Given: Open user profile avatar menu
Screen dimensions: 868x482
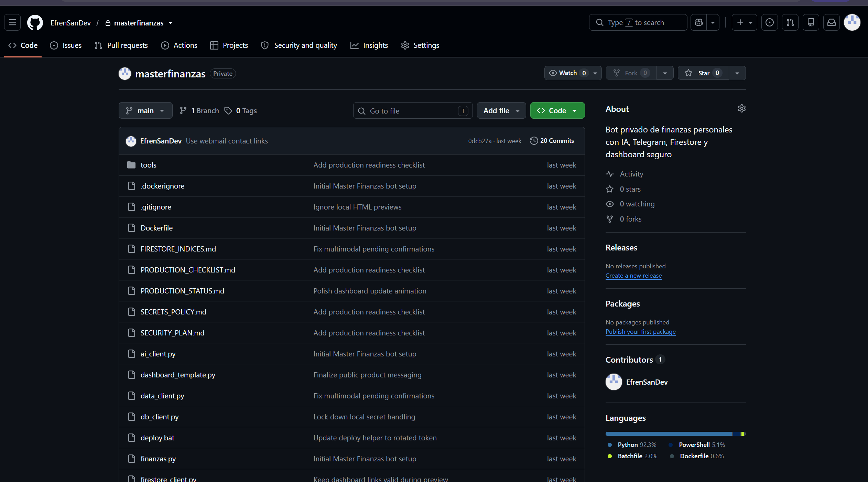Looking at the screenshot, I should tap(852, 23).
